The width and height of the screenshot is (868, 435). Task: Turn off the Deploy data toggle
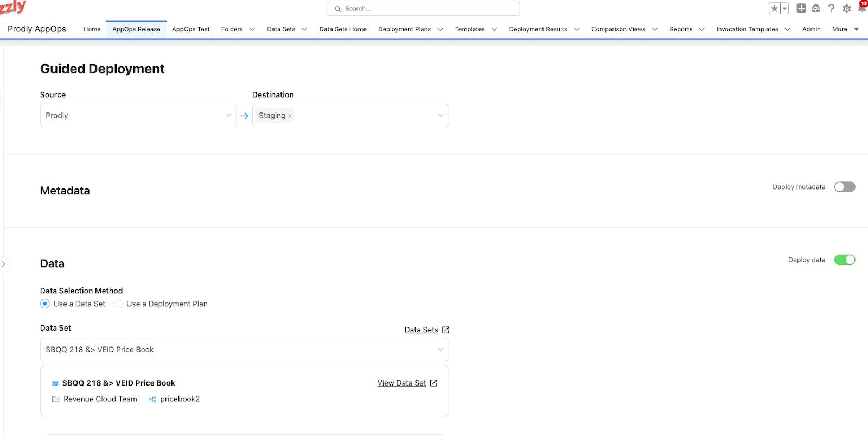point(845,260)
